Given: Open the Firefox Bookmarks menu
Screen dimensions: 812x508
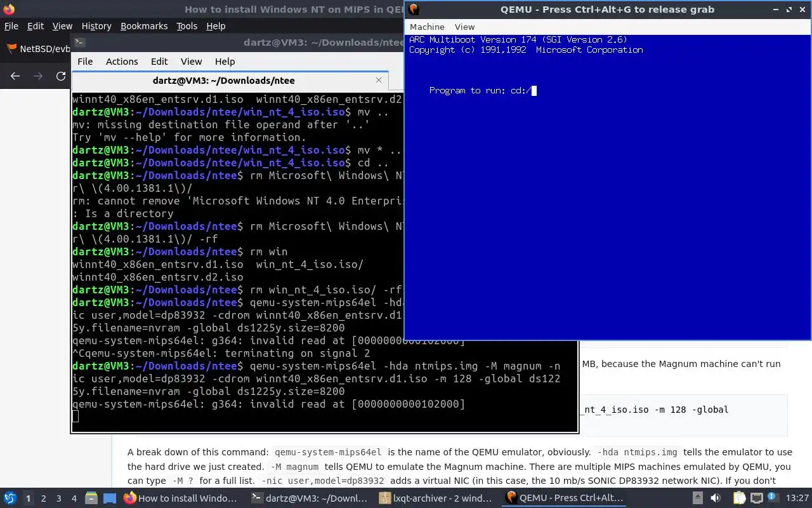Looking at the screenshot, I should pyautogui.click(x=144, y=26).
